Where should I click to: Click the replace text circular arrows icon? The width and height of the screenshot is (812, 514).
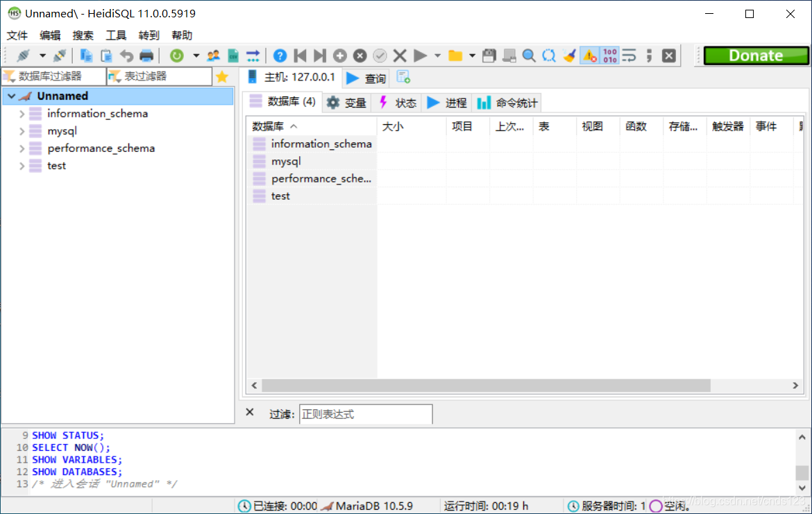(x=549, y=55)
